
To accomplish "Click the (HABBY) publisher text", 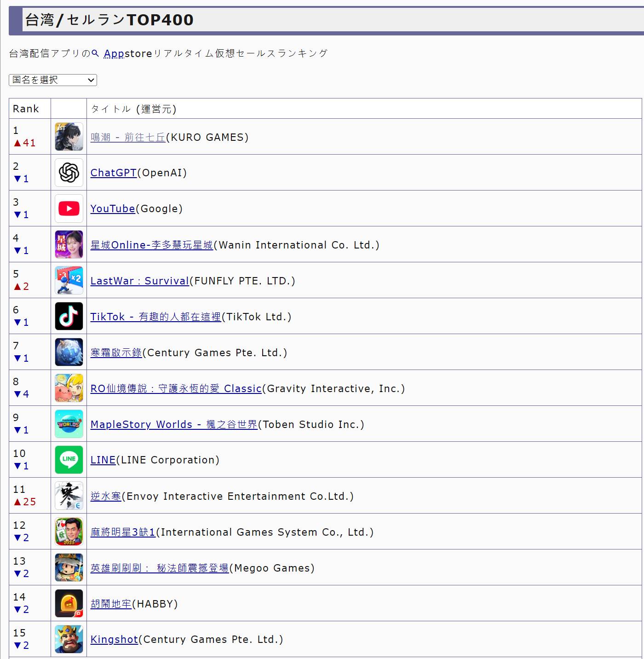I will pyautogui.click(x=155, y=604).
